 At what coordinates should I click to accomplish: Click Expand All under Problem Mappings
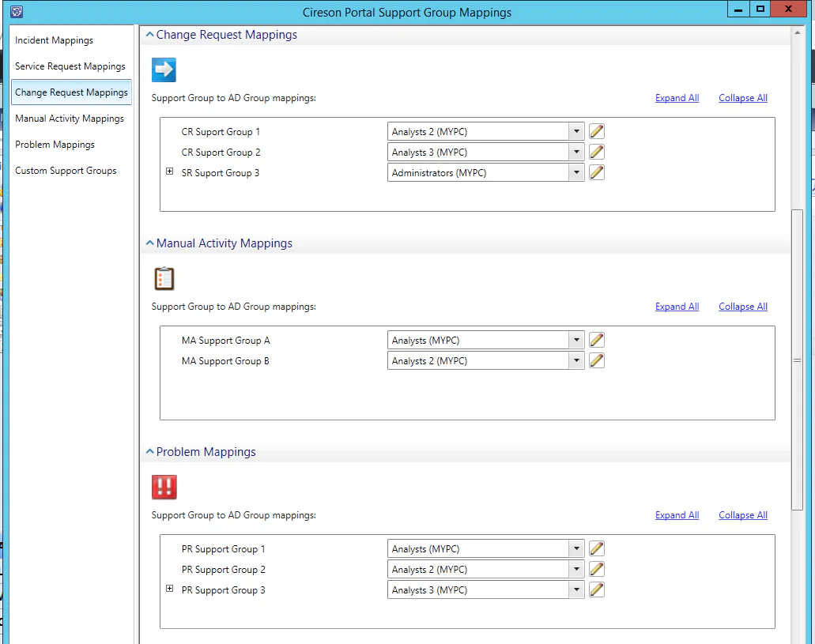pyautogui.click(x=677, y=515)
